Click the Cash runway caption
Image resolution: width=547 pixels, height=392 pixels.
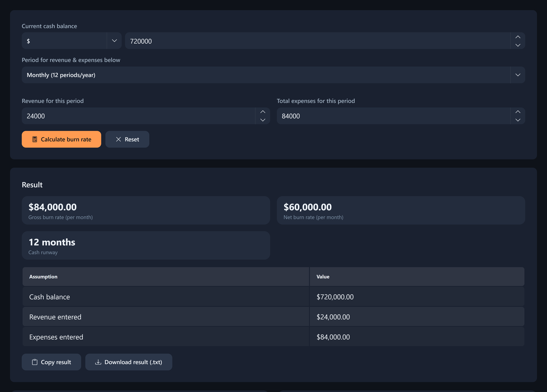click(x=43, y=252)
